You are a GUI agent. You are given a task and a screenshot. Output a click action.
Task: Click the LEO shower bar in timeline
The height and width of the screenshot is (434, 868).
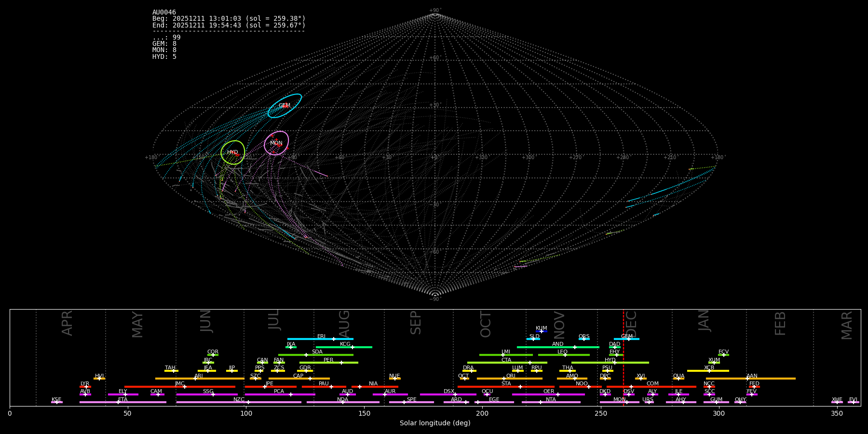click(564, 355)
